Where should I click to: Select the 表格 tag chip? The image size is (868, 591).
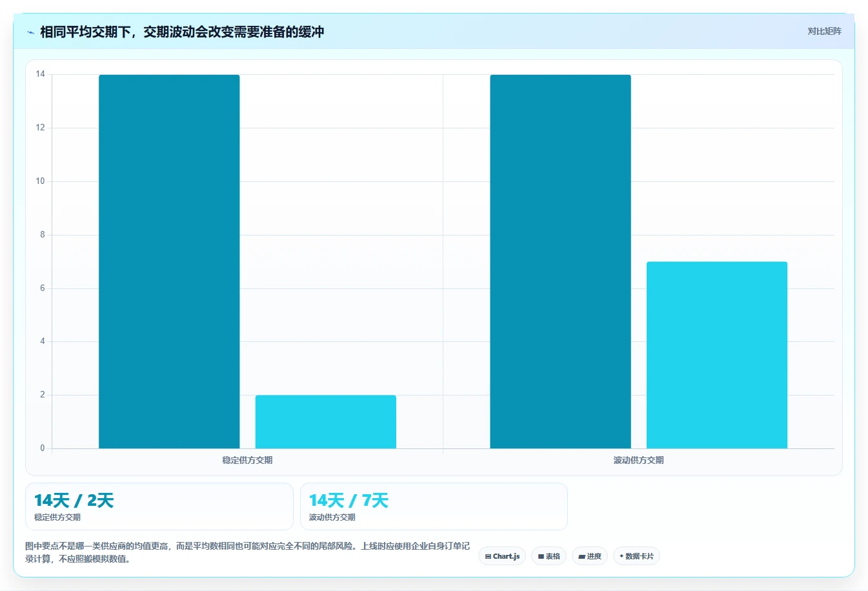[549, 556]
